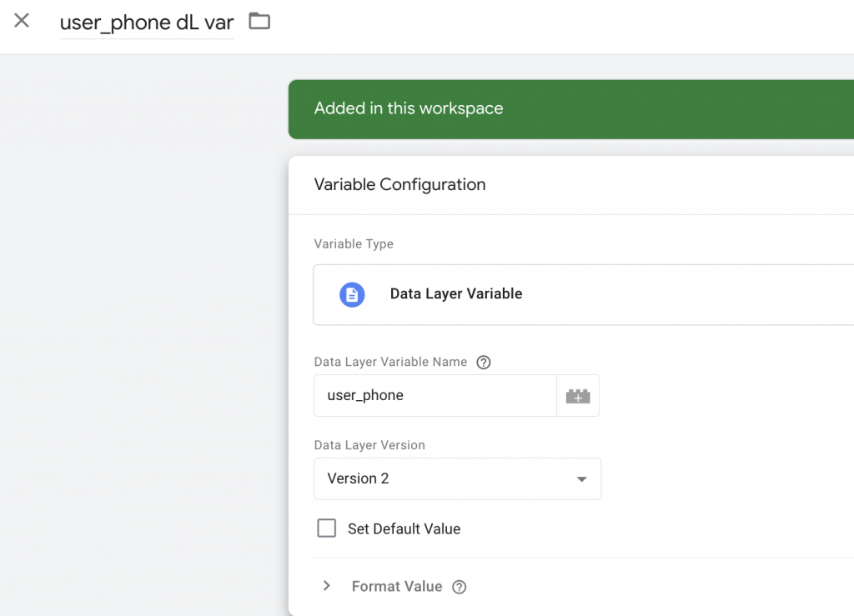Select the Data Layer Version label
The image size is (854, 616).
tap(369, 445)
